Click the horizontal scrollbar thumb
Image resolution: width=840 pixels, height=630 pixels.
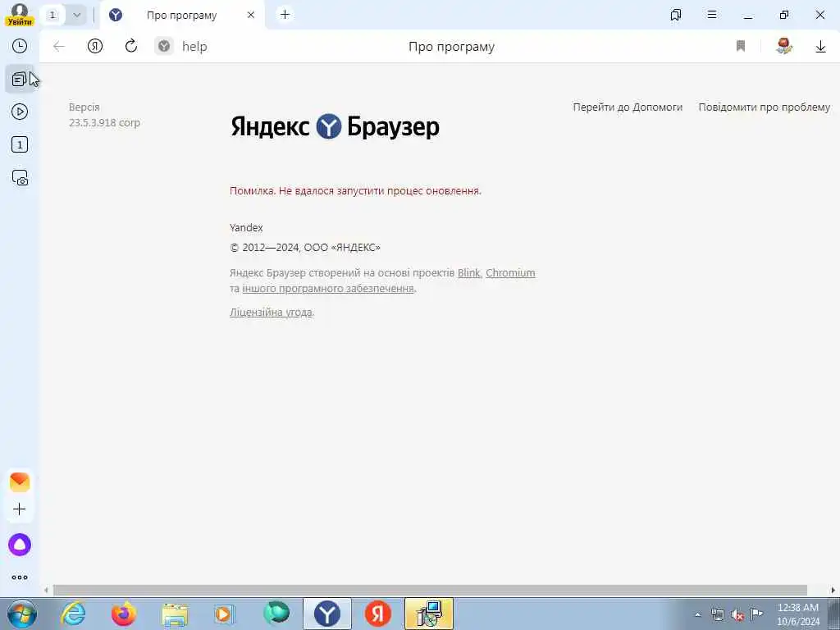[430, 591]
